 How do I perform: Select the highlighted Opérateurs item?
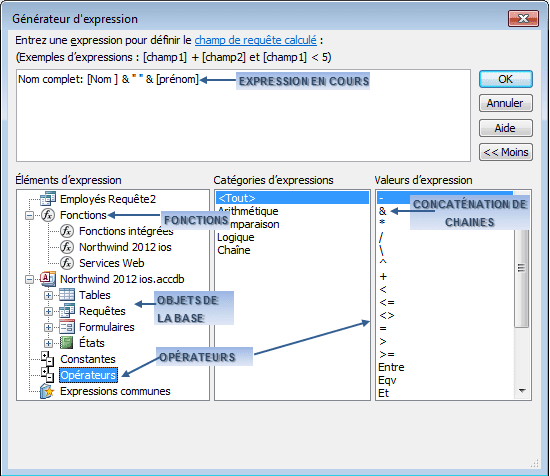(88, 375)
